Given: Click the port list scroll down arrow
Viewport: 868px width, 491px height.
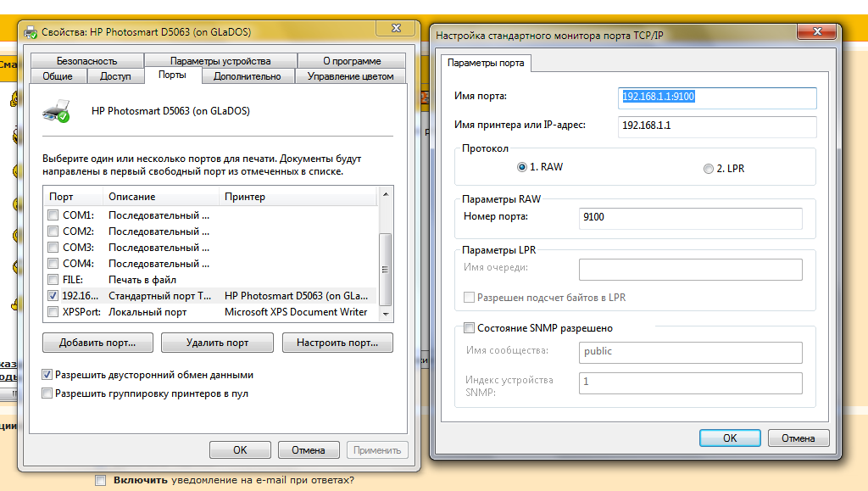Looking at the screenshot, I should pyautogui.click(x=386, y=314).
